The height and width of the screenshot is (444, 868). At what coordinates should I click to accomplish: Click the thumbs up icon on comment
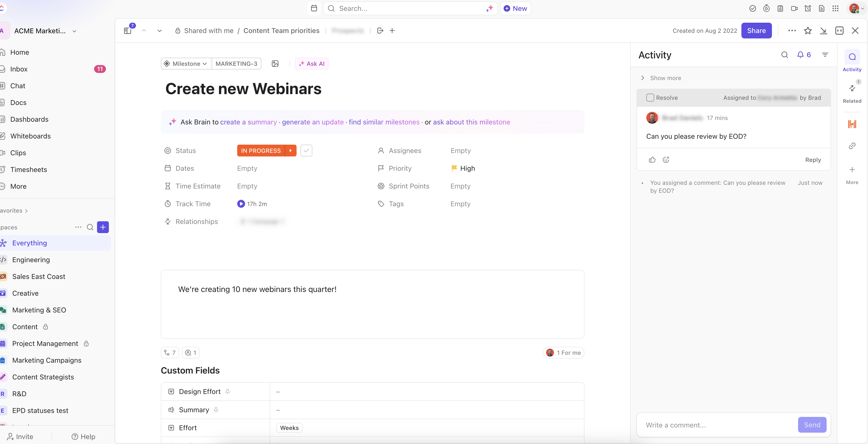[x=652, y=160]
